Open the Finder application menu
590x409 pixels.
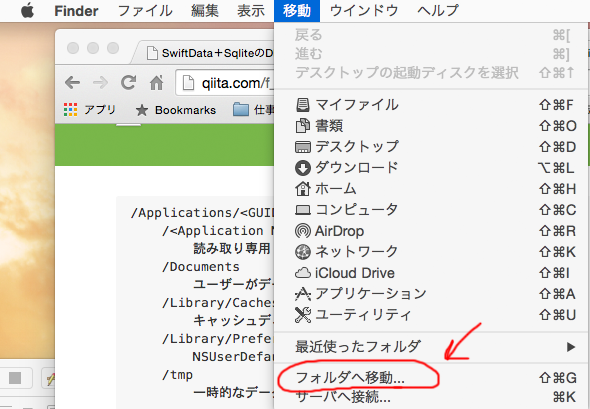coord(76,11)
